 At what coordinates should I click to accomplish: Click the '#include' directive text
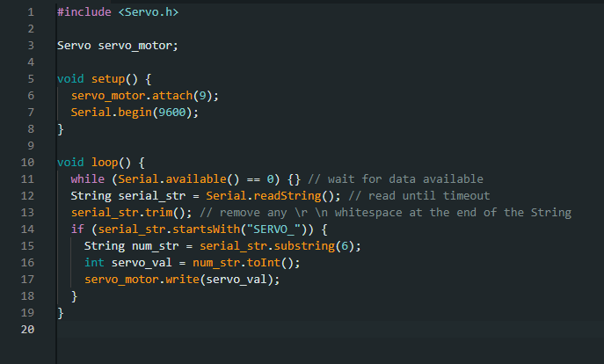(x=84, y=12)
